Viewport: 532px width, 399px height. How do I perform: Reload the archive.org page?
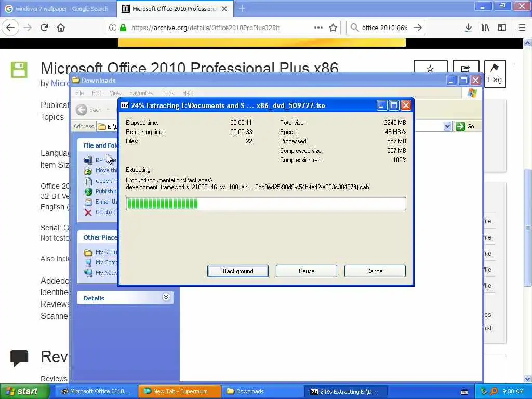(x=44, y=28)
